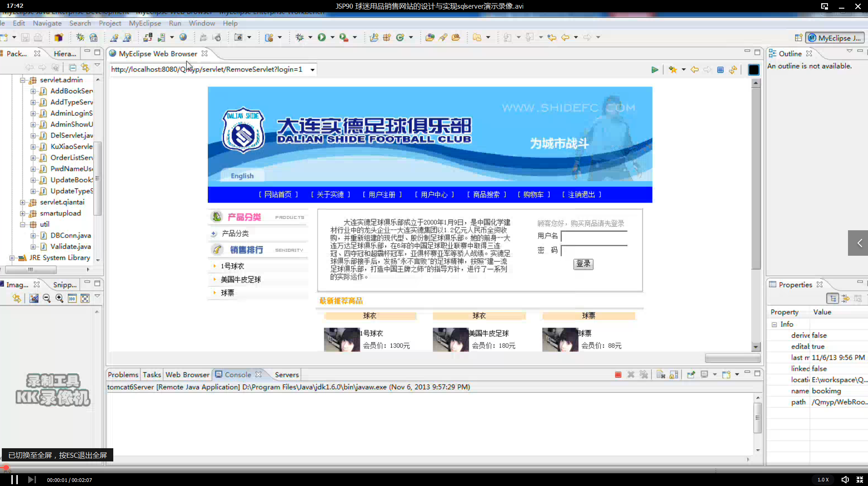Open the Edit menu
This screenshot has width=868, height=486.
(x=19, y=23)
